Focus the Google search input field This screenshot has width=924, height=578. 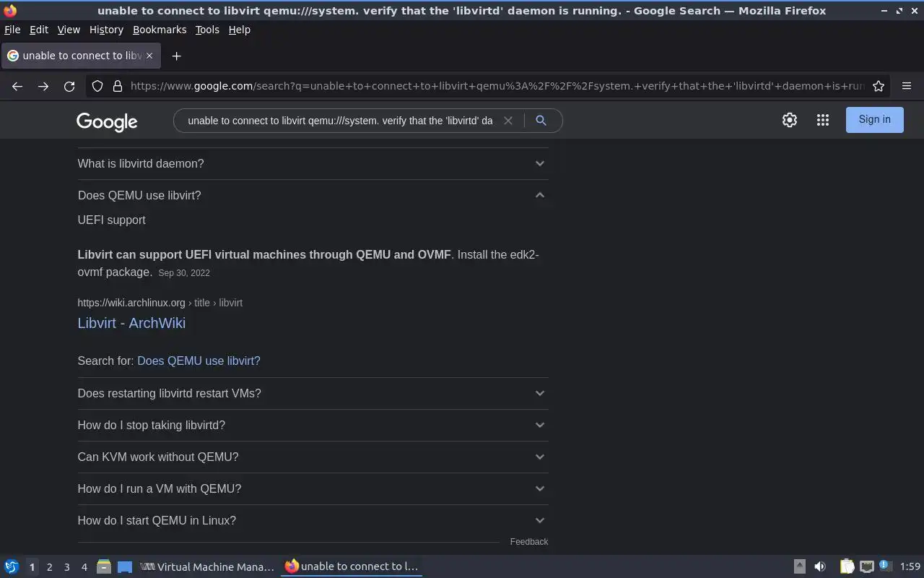pos(340,121)
